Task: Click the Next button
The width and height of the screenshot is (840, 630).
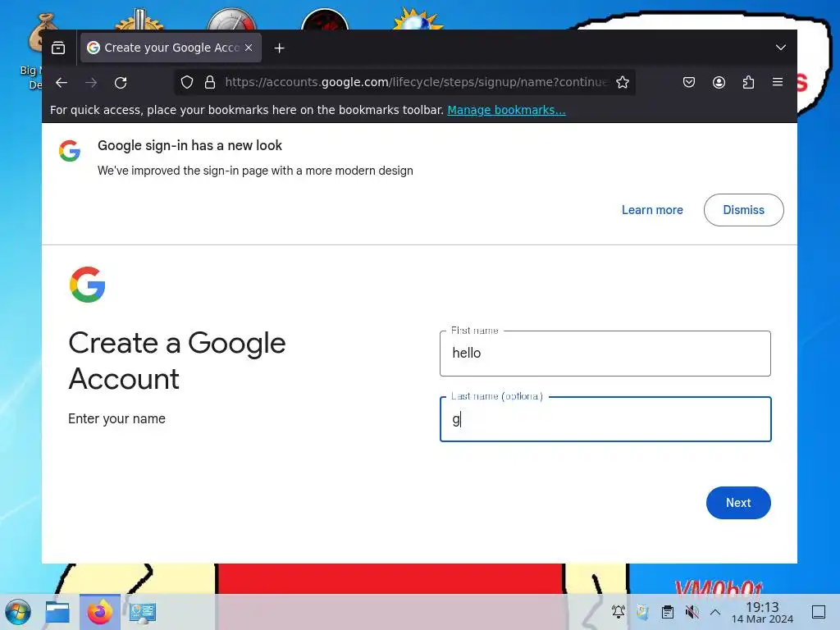Action: pyautogui.click(x=738, y=503)
